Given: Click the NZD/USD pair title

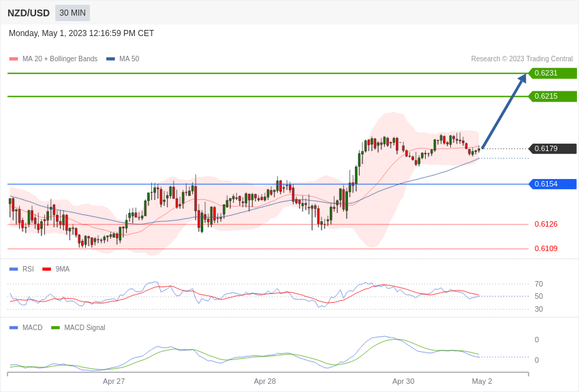Looking at the screenshot, I should (29, 14).
